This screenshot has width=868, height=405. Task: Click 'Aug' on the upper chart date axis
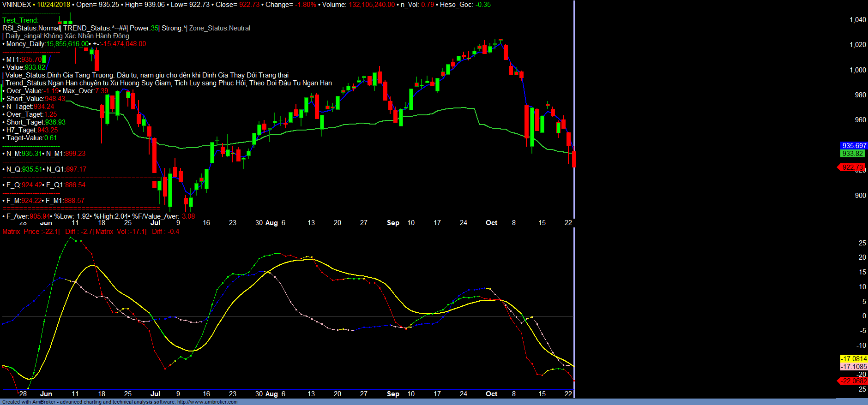(x=271, y=223)
